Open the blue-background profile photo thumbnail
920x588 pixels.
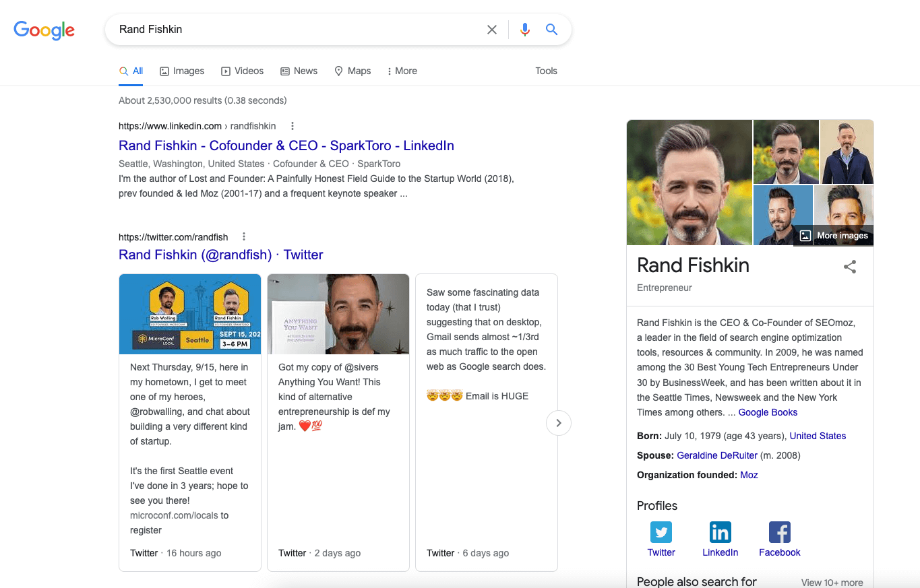point(783,215)
